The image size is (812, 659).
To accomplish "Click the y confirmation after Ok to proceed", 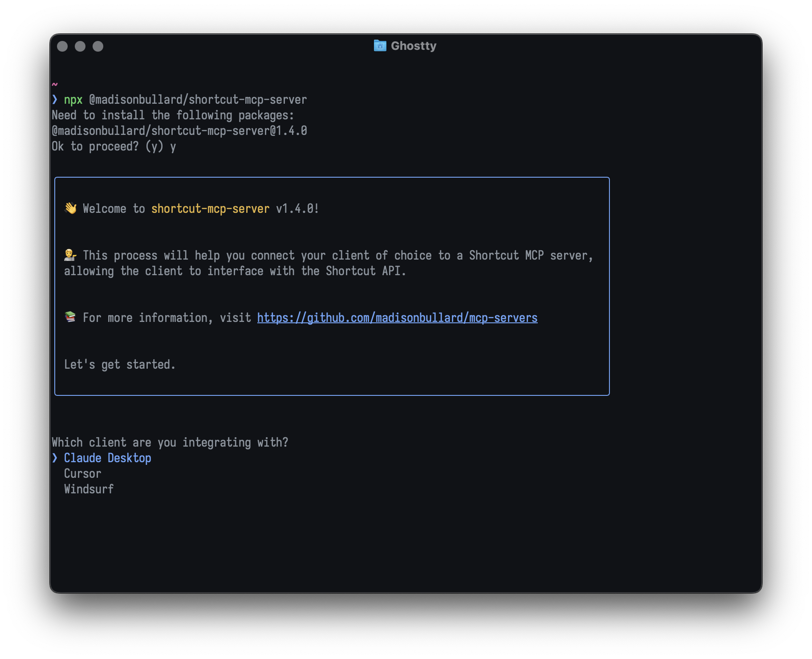I will (173, 146).
